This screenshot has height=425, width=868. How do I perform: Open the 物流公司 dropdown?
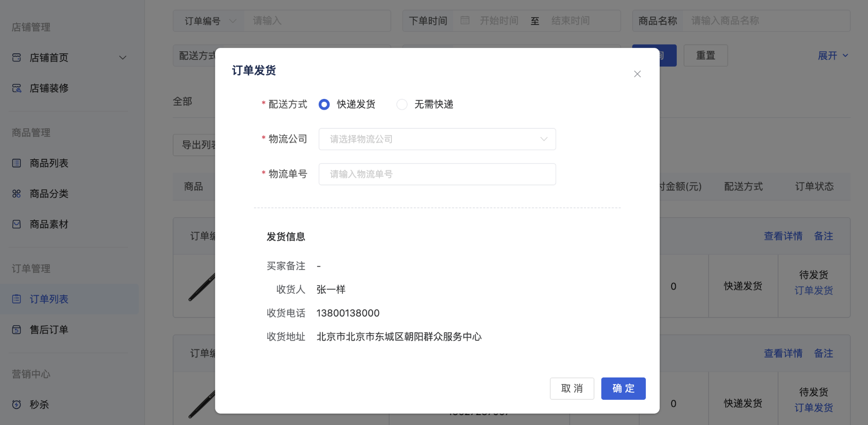[437, 139]
